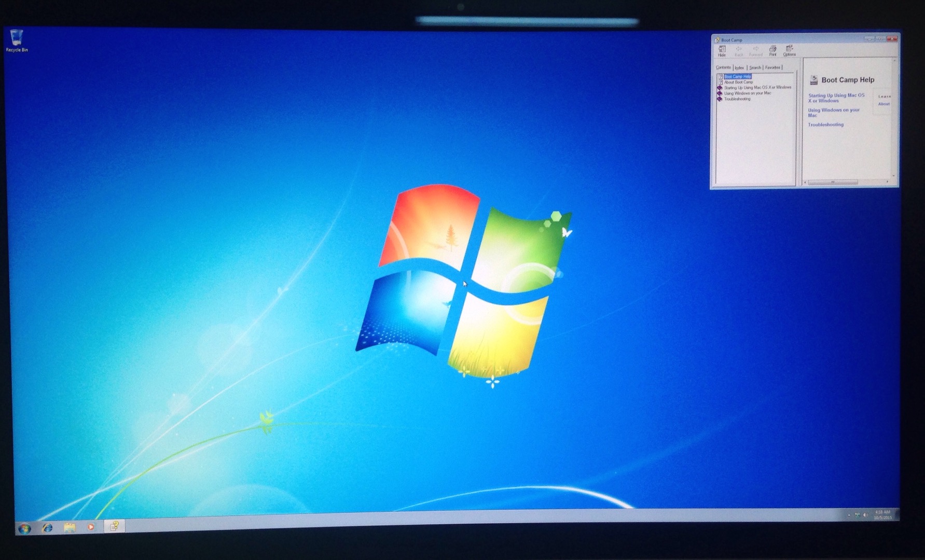Switch to the Index tab
The height and width of the screenshot is (560, 925).
pos(739,68)
